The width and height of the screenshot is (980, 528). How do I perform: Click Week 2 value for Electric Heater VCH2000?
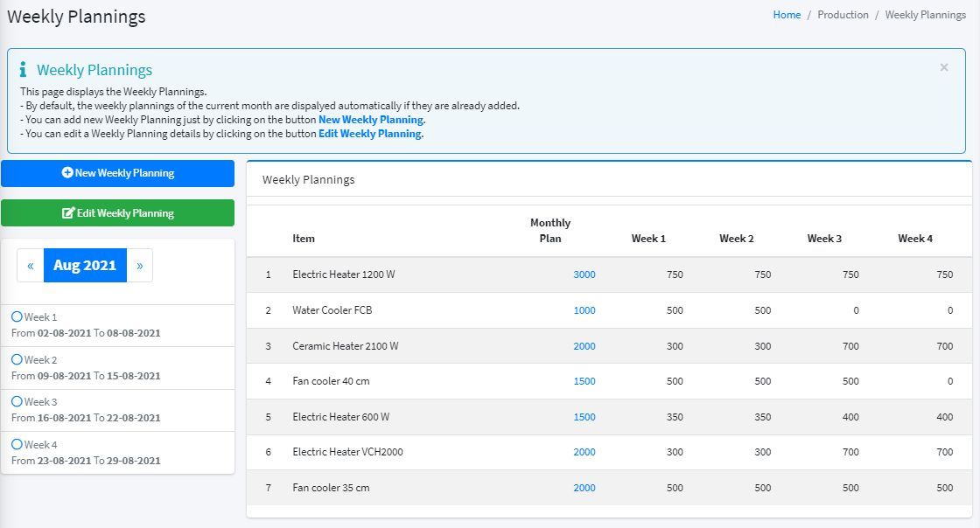pyautogui.click(x=762, y=452)
